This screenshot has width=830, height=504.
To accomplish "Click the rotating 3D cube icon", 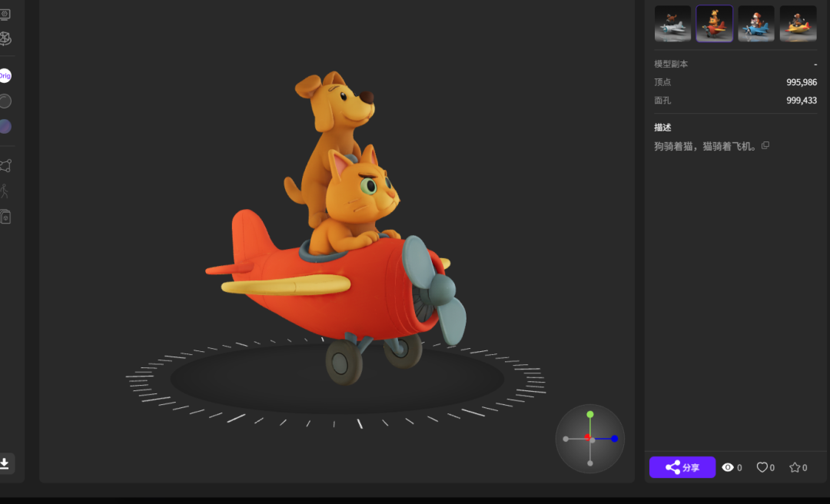I will point(5,38).
